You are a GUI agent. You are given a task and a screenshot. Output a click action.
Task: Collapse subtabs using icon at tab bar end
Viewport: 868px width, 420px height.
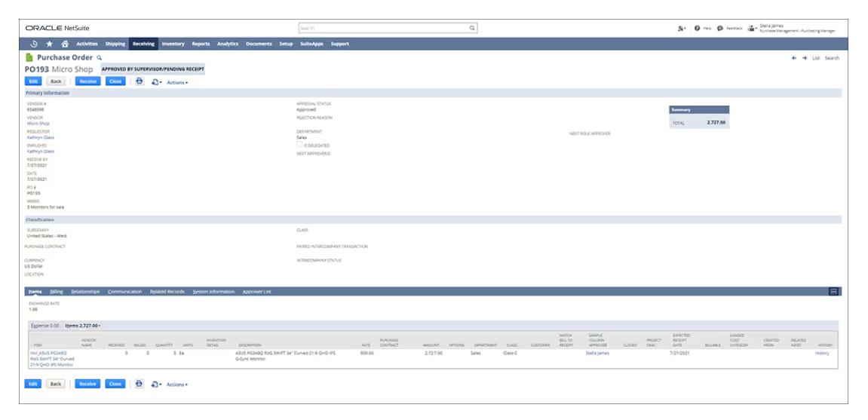tap(834, 291)
